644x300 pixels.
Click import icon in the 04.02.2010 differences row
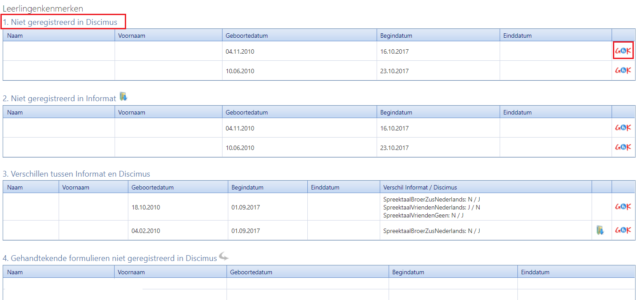pyautogui.click(x=600, y=230)
